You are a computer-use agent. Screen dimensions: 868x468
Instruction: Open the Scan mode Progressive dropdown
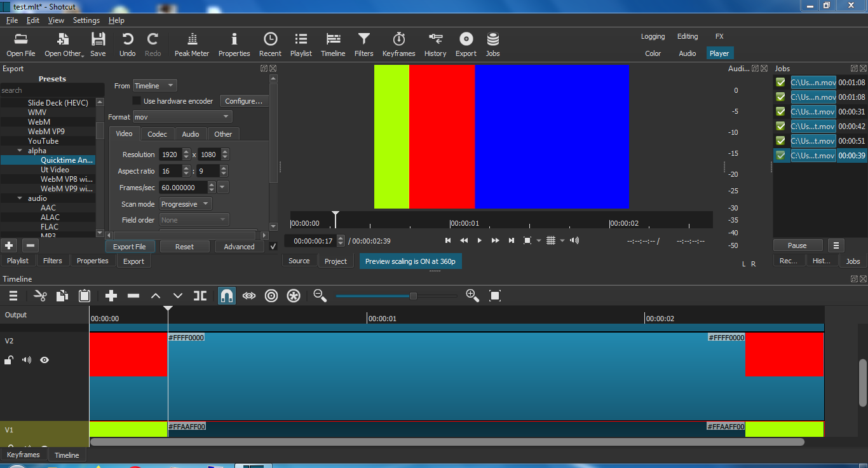pos(186,204)
